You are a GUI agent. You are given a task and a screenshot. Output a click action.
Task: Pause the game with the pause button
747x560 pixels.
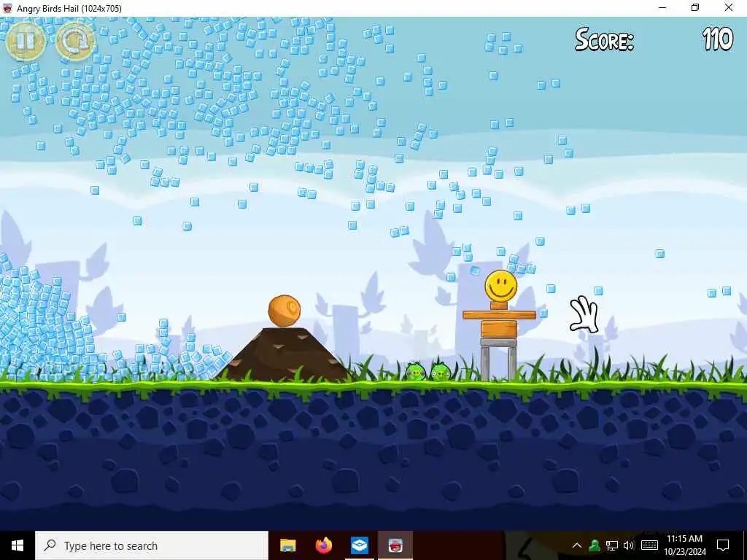26,42
